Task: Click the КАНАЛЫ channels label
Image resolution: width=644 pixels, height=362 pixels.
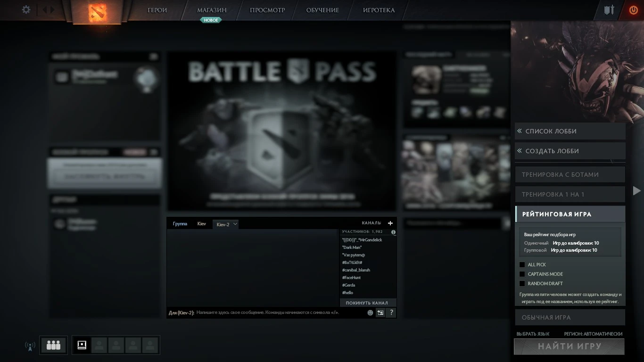Action: point(372,223)
